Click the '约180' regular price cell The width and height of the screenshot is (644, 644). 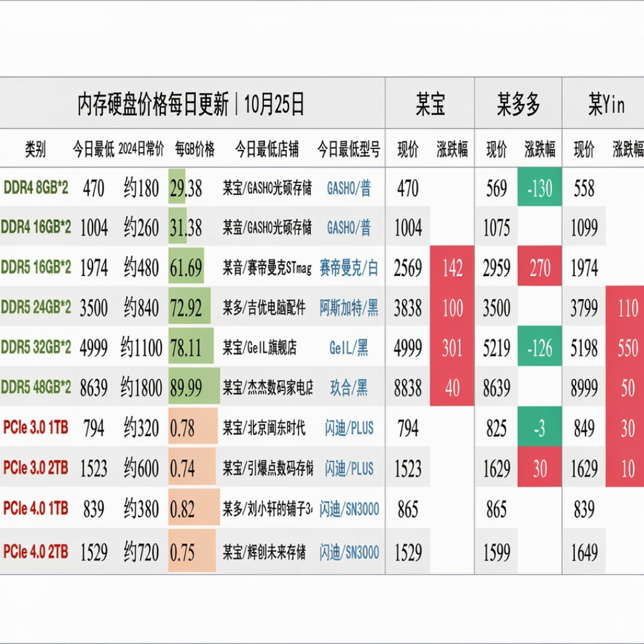(141, 188)
